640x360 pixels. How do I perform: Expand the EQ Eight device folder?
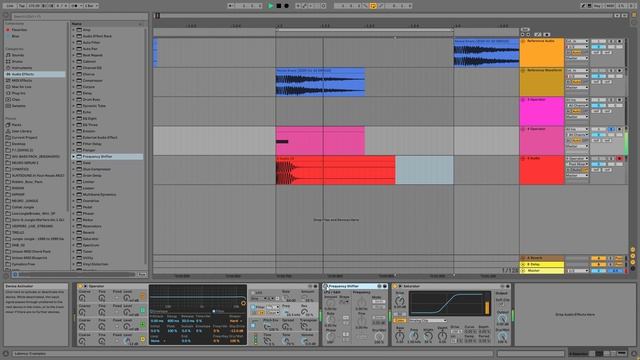[x=73, y=118]
